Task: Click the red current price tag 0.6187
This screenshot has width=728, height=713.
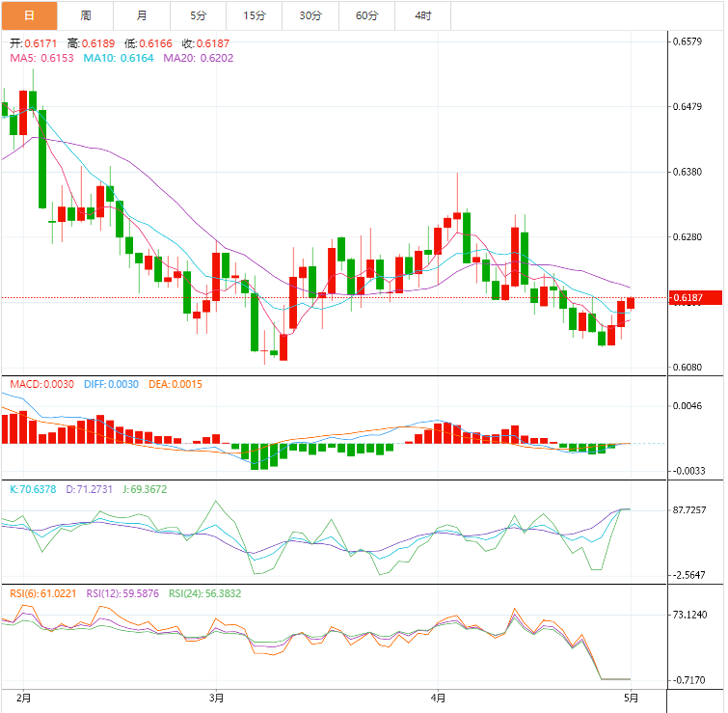Action: pyautogui.click(x=695, y=298)
